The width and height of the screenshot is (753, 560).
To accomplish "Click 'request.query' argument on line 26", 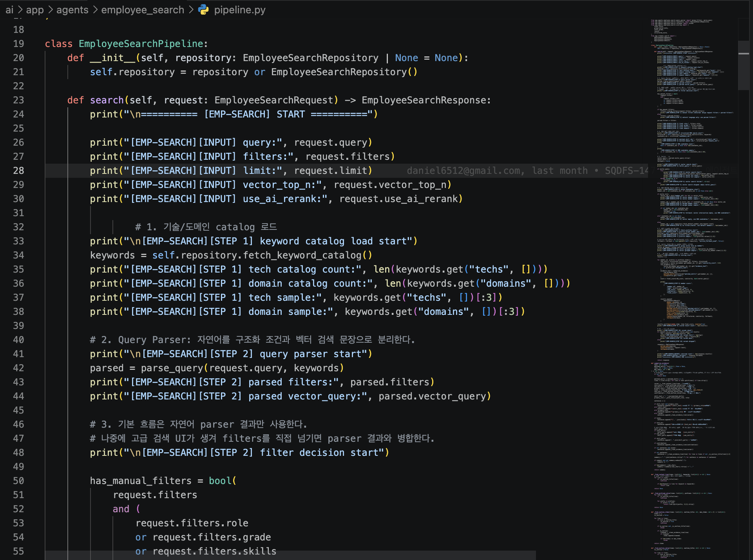I will [331, 143].
